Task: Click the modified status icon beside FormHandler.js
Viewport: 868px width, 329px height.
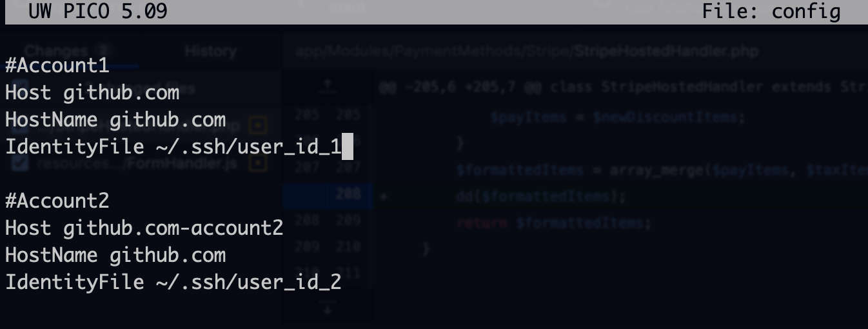Action: click(x=258, y=164)
